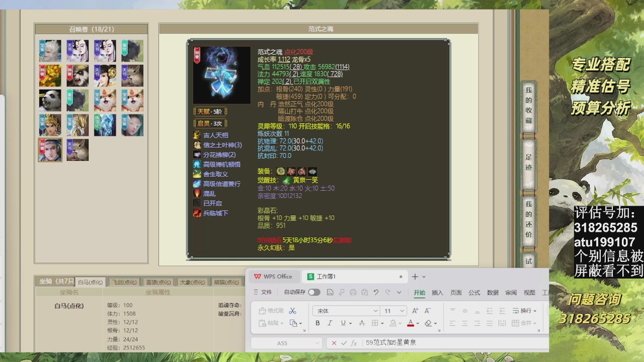Click the Save icon in WPS toolbar
The image size is (644, 362).
click(x=330, y=292)
